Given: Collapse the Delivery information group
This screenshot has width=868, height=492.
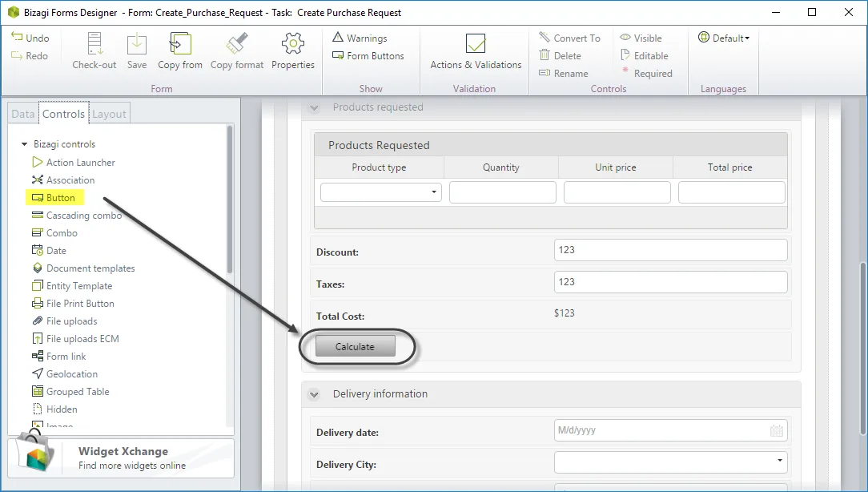Looking at the screenshot, I should click(x=314, y=394).
